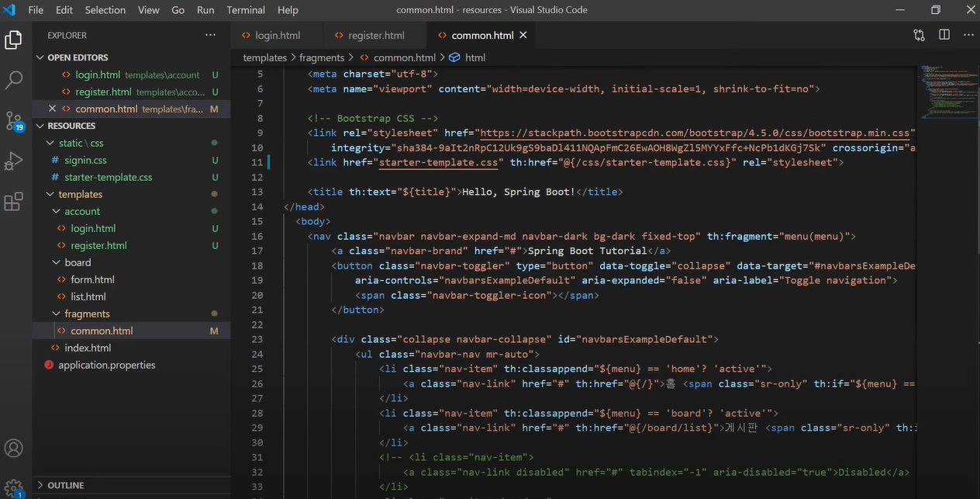Click the Open Changes compare icon
Viewport: 980px width, 499px height.
pos(919,35)
